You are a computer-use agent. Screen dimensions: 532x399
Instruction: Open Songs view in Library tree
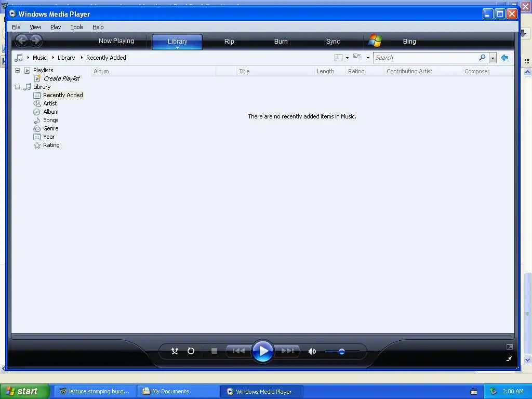(50, 120)
